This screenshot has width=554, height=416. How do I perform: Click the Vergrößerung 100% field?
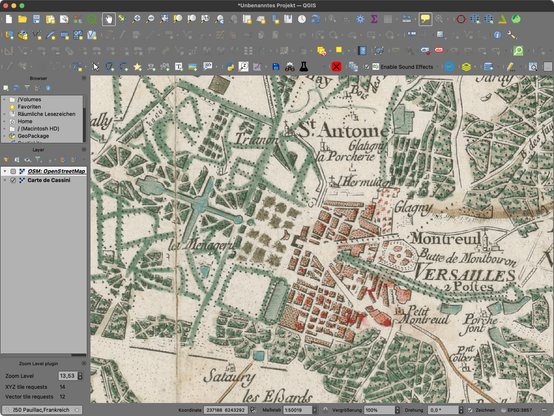(379, 410)
